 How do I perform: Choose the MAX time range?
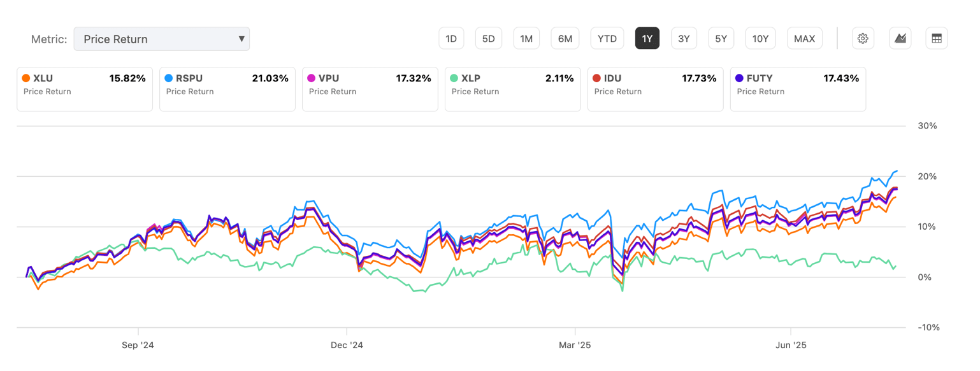805,39
